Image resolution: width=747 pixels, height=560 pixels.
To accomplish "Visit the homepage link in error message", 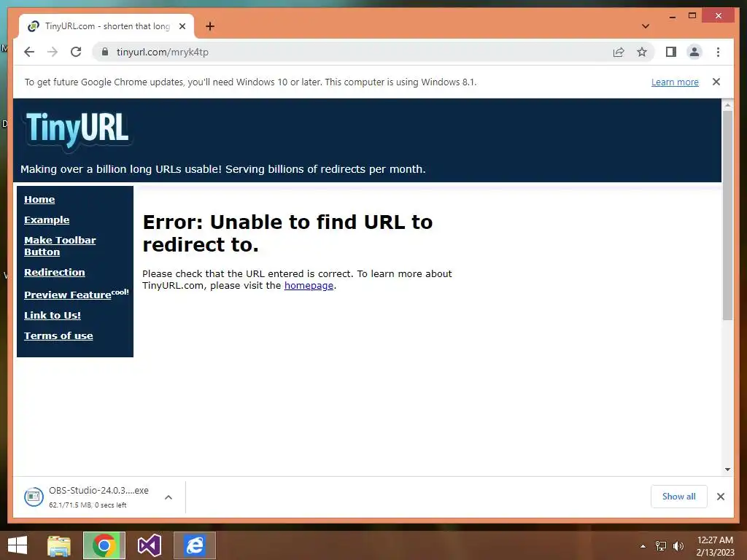I will click(309, 285).
